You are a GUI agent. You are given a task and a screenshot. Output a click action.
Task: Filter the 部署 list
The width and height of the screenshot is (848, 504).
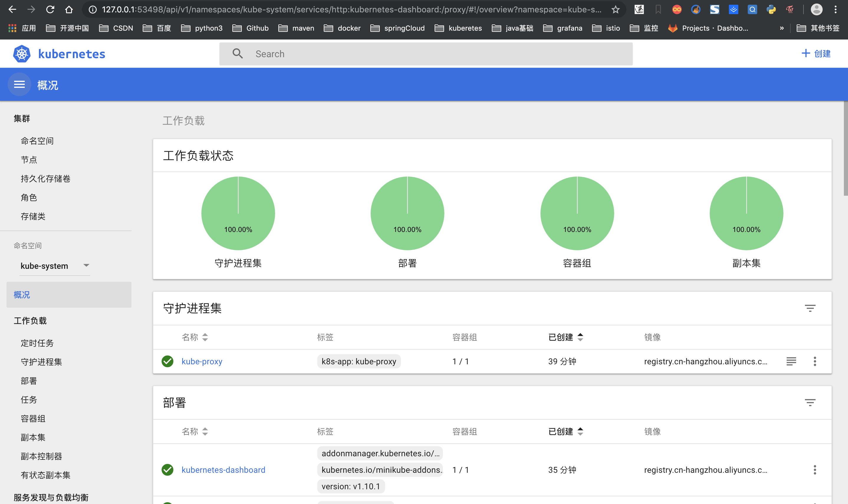tap(810, 402)
